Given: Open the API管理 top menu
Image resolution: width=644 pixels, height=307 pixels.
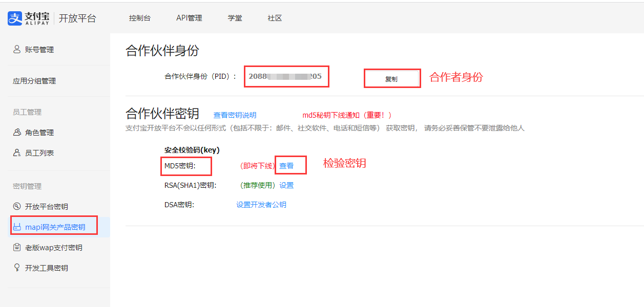Looking at the screenshot, I should (x=189, y=18).
